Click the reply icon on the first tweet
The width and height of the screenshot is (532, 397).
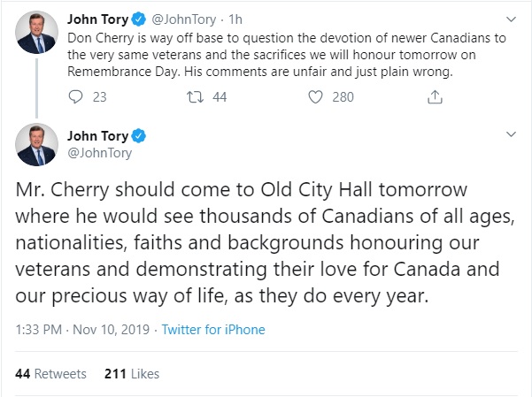tap(75, 97)
